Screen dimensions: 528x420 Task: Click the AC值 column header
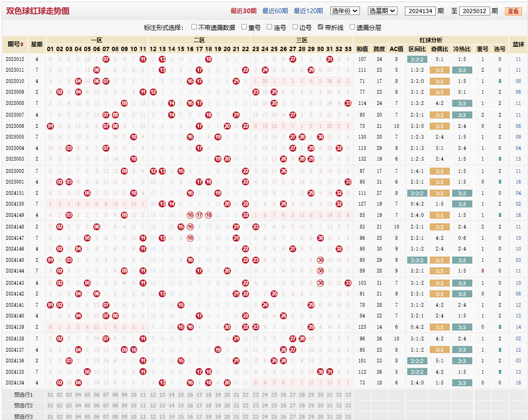(396, 49)
